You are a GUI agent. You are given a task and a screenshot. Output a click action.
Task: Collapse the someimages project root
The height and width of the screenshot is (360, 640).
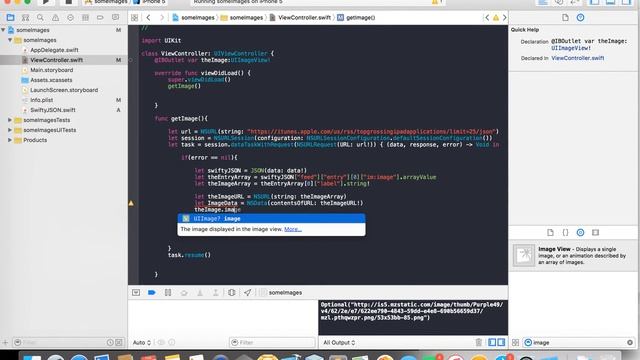click(3, 30)
